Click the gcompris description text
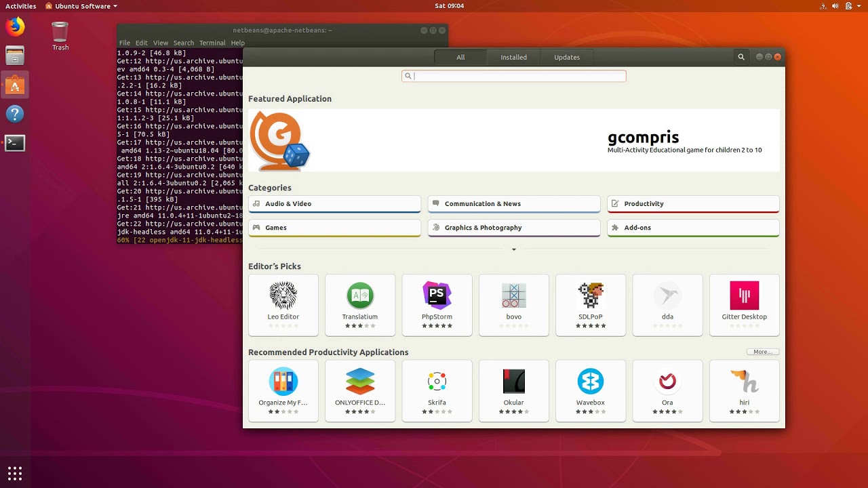868x488 pixels. (684, 150)
